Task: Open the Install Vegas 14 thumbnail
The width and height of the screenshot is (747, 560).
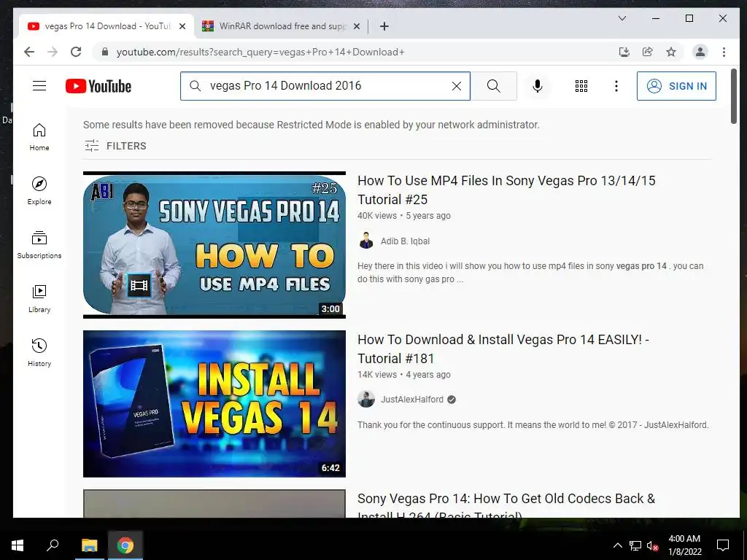Action: pos(214,404)
